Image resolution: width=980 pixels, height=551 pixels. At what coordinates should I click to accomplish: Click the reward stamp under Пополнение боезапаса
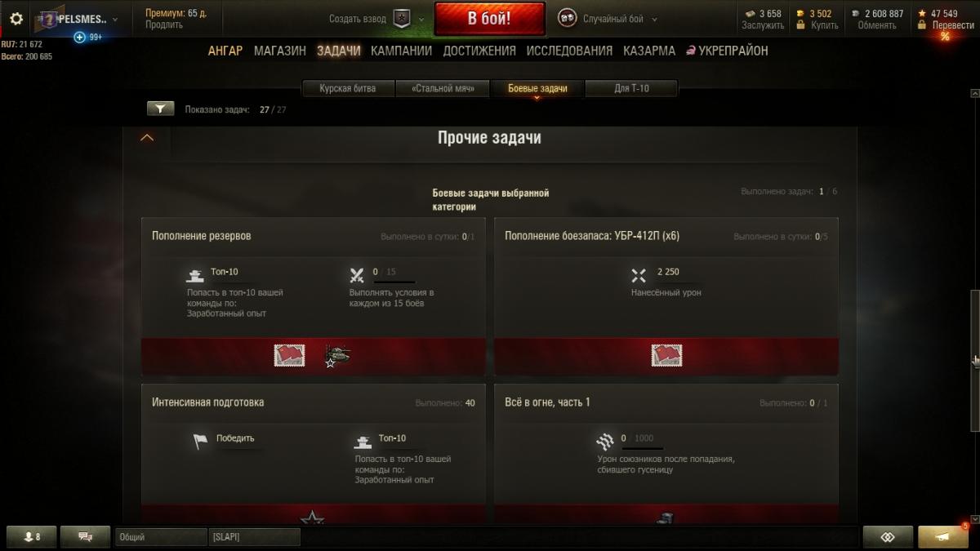pos(666,355)
